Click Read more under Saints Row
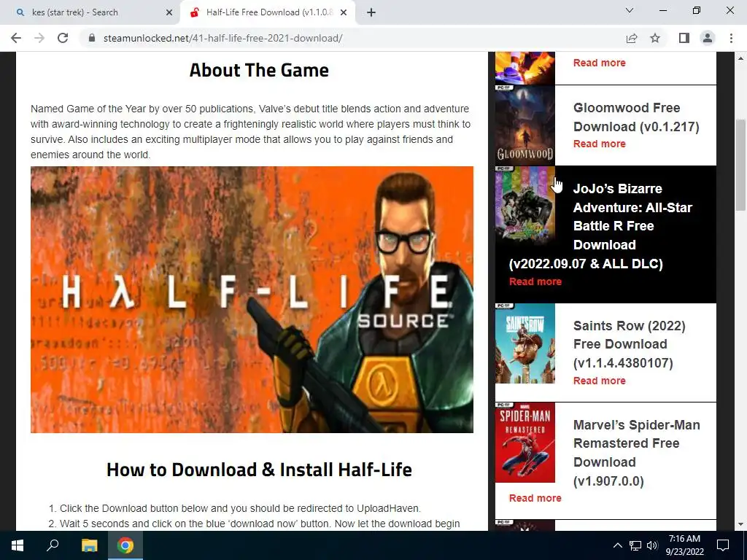This screenshot has width=747, height=560. pos(600,381)
